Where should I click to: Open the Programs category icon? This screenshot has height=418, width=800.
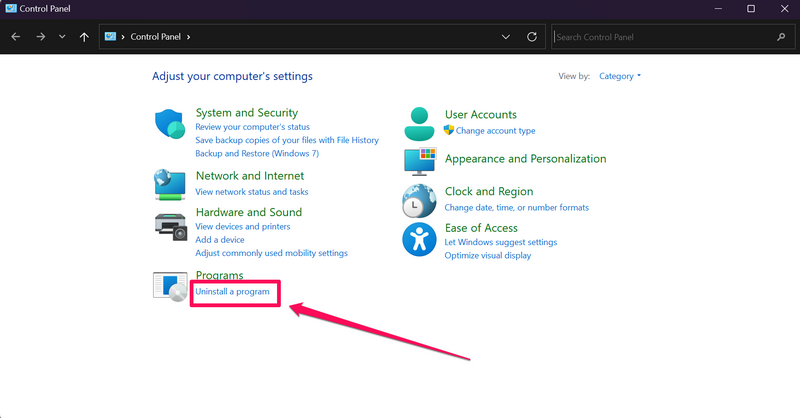(x=169, y=286)
